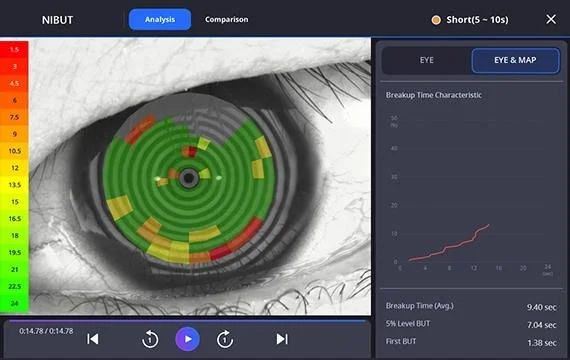Select the EYE & MAP view mode
Screen dimensions: 570x360
pyautogui.click(x=515, y=60)
